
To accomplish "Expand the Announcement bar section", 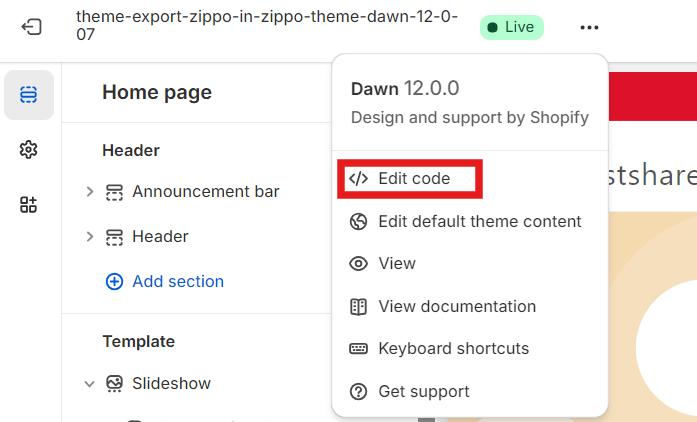I will 90,192.
